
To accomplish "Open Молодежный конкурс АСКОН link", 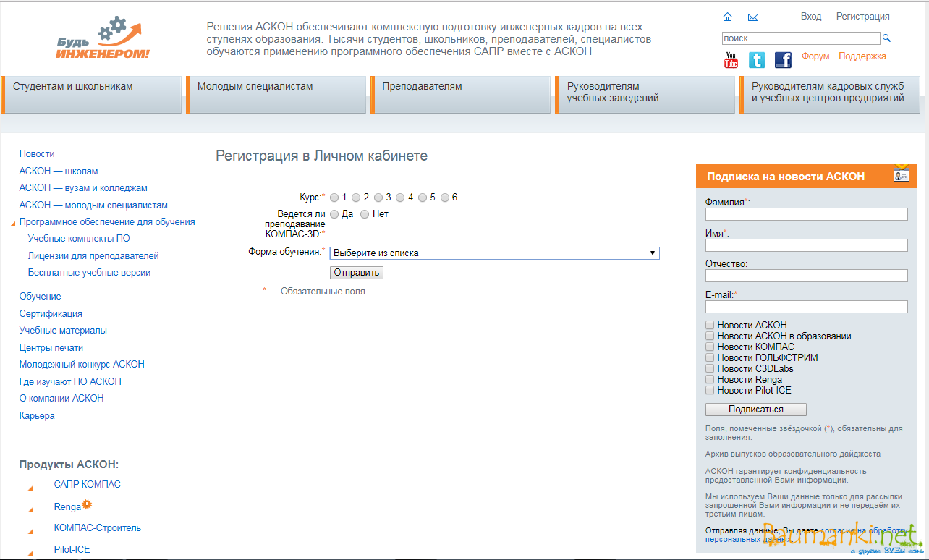I will point(82,365).
